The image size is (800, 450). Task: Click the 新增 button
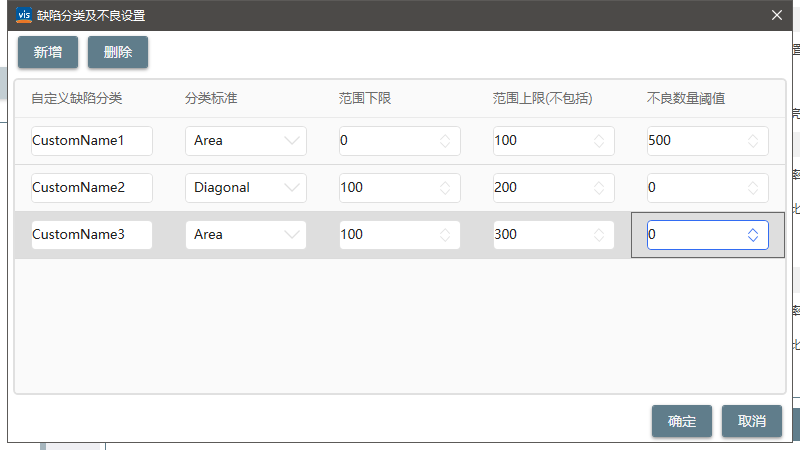click(48, 52)
